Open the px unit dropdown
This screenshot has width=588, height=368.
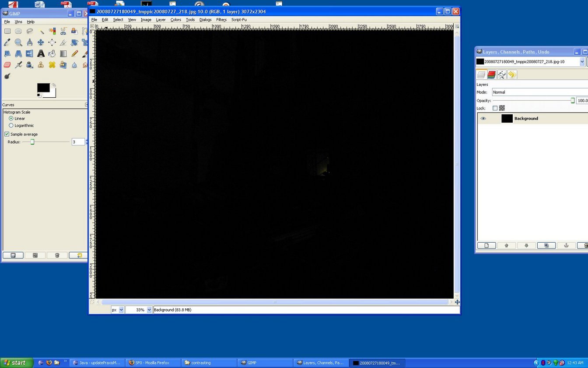pyautogui.click(x=121, y=310)
